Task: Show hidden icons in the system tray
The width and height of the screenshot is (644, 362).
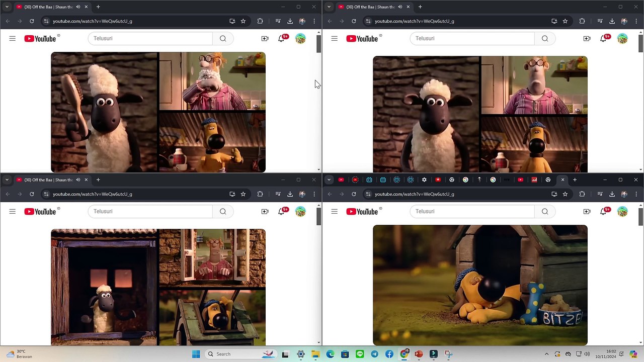Action: (x=547, y=354)
